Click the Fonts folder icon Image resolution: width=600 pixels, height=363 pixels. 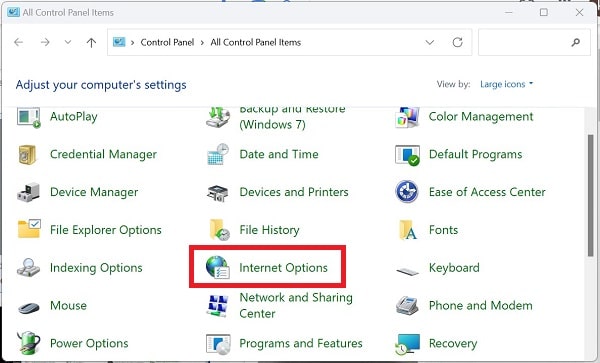[408, 230]
